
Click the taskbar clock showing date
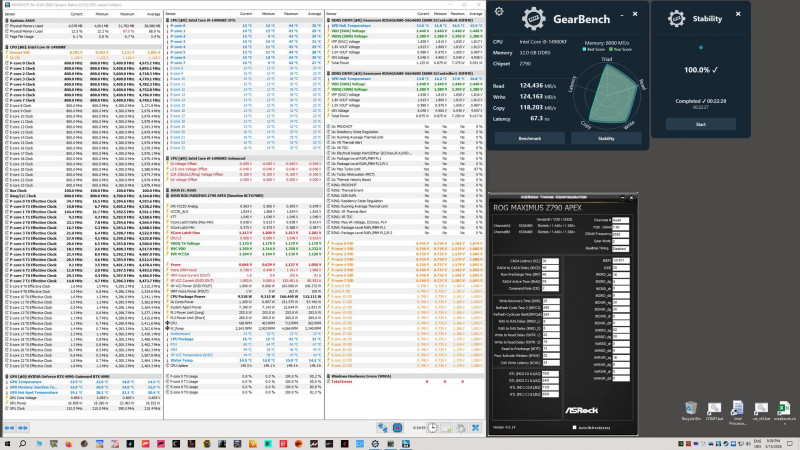pyautogui.click(x=773, y=444)
